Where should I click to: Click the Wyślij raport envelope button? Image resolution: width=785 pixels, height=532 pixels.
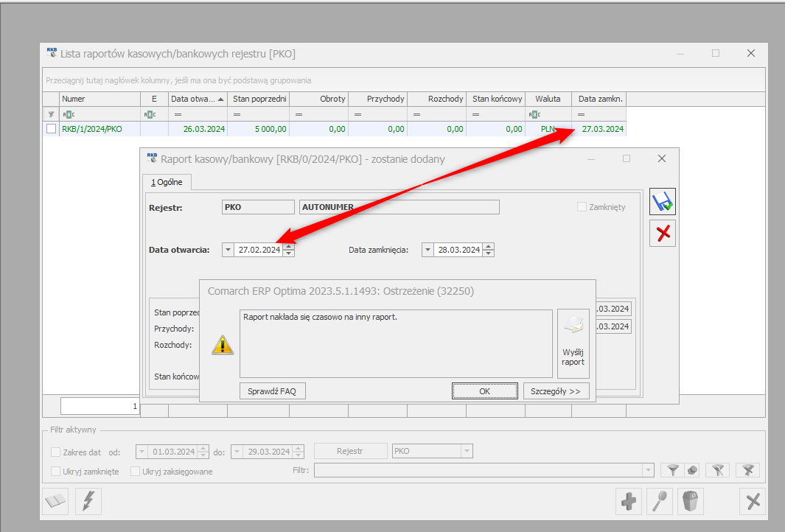click(x=573, y=343)
